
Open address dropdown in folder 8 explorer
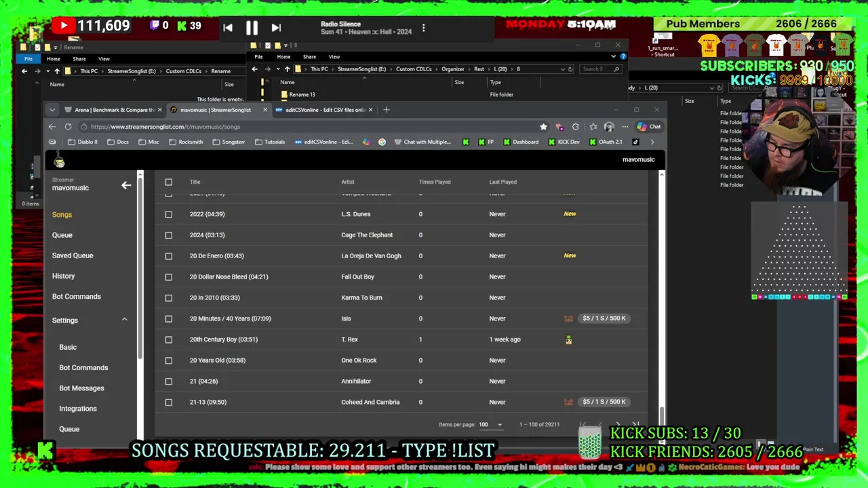coord(562,69)
